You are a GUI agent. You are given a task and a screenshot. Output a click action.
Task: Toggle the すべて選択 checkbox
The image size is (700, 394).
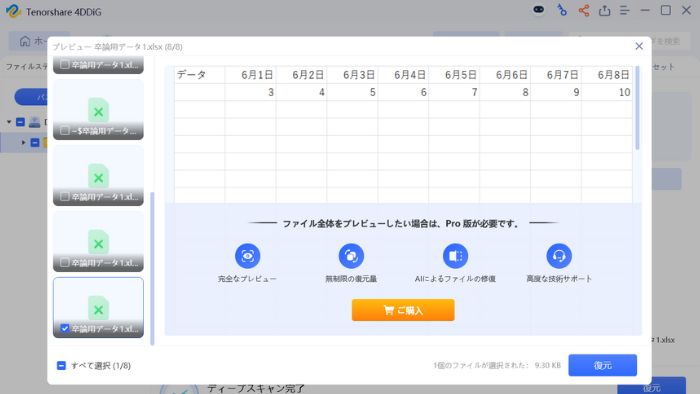pos(62,365)
